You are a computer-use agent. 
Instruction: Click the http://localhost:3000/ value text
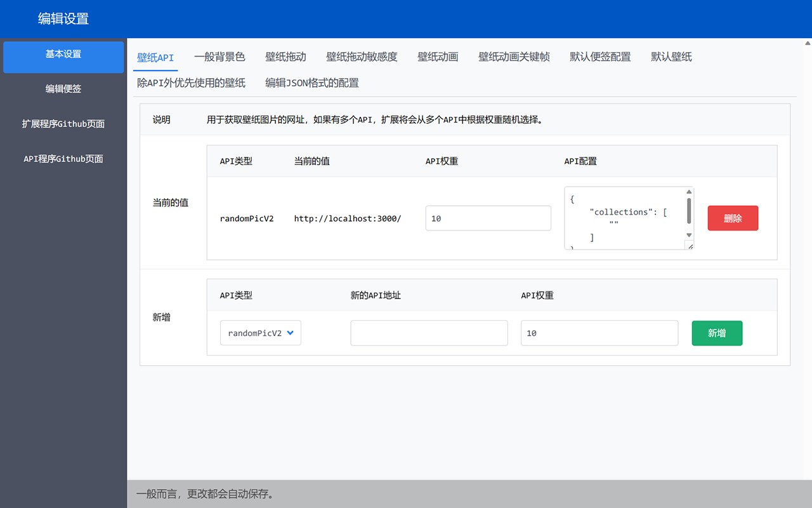(x=348, y=218)
